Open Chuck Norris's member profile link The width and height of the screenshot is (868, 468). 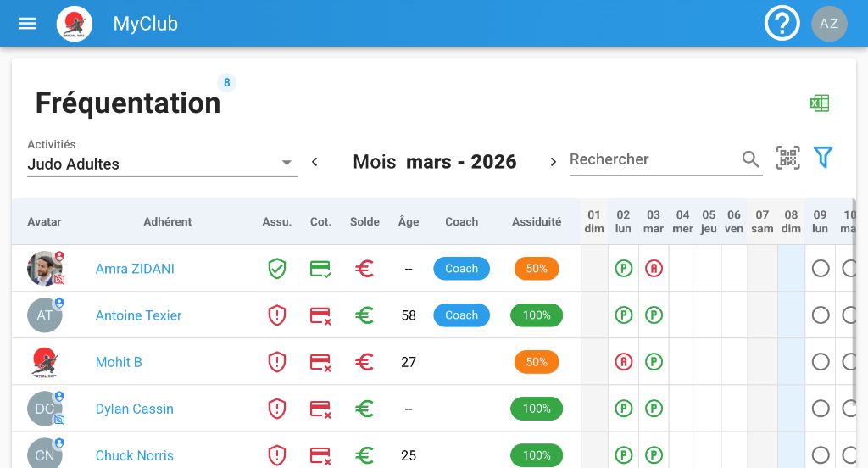(x=134, y=455)
